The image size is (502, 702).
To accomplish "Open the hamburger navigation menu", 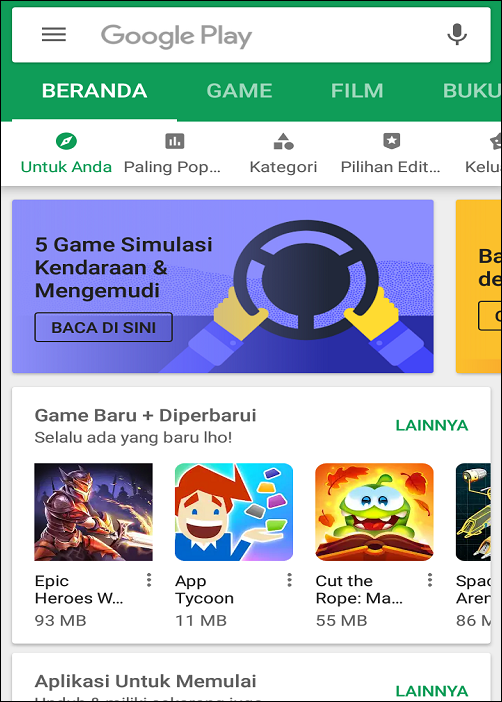I will point(54,34).
